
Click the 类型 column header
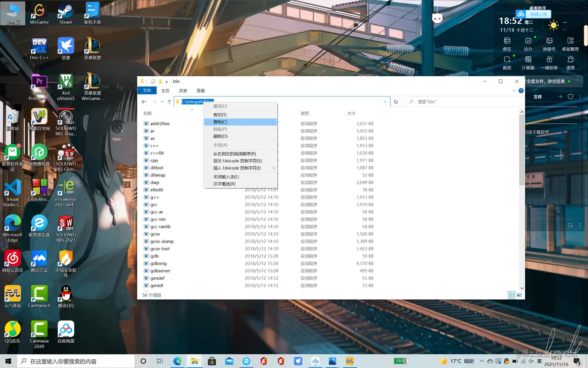[x=305, y=113]
